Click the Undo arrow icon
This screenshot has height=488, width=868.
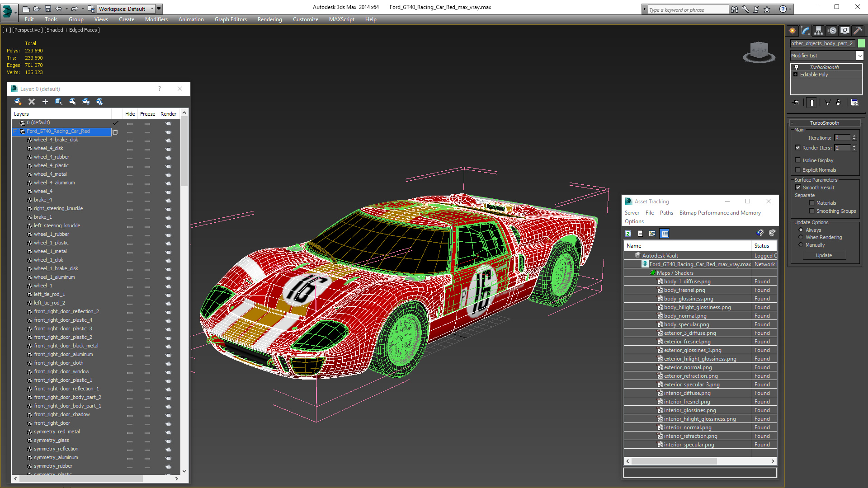(59, 9)
